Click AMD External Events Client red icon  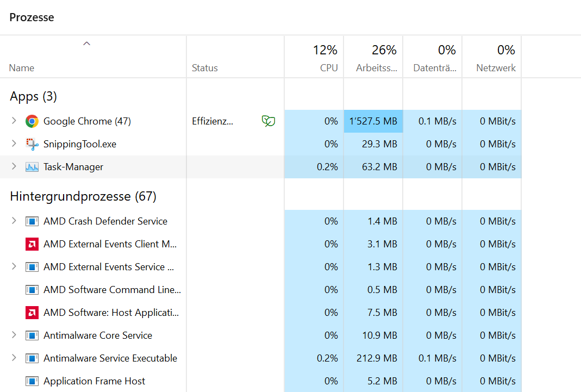tap(32, 244)
